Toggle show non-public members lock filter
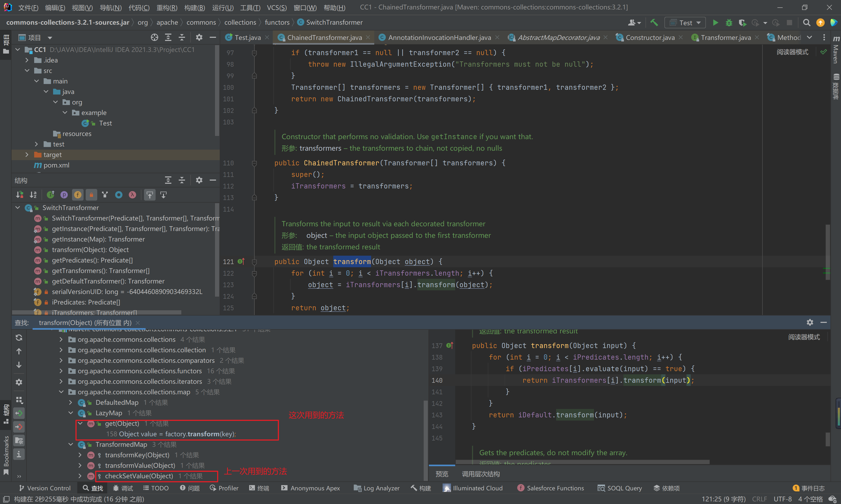The height and width of the screenshot is (504, 841). [x=91, y=195]
